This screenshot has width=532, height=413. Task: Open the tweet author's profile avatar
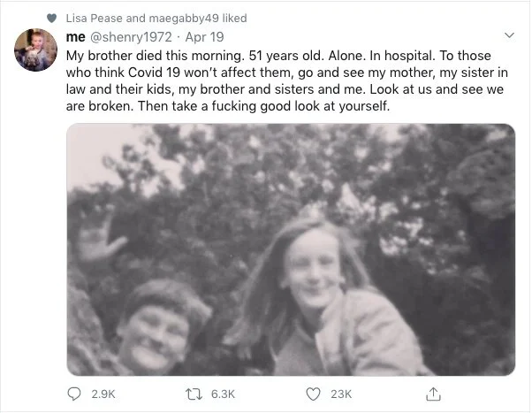click(35, 50)
